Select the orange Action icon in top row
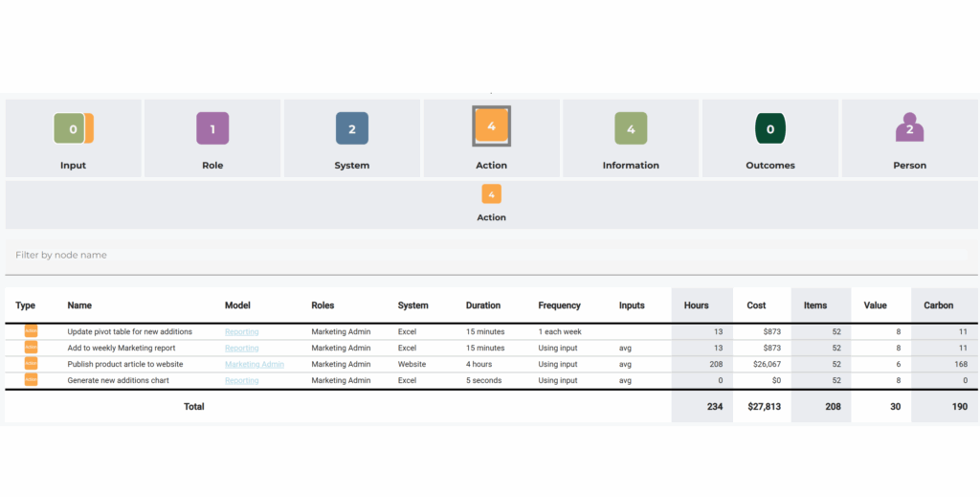980x497 pixels. pyautogui.click(x=491, y=126)
